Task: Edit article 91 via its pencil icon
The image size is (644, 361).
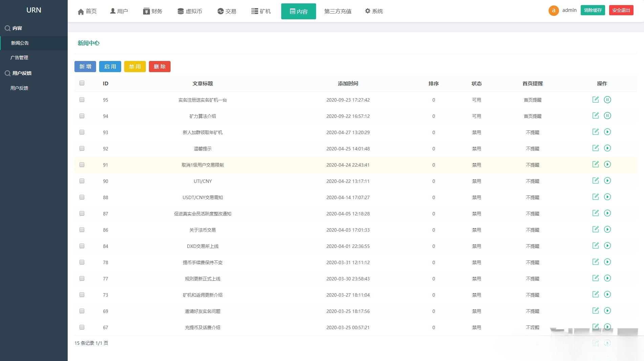Action: click(x=596, y=164)
